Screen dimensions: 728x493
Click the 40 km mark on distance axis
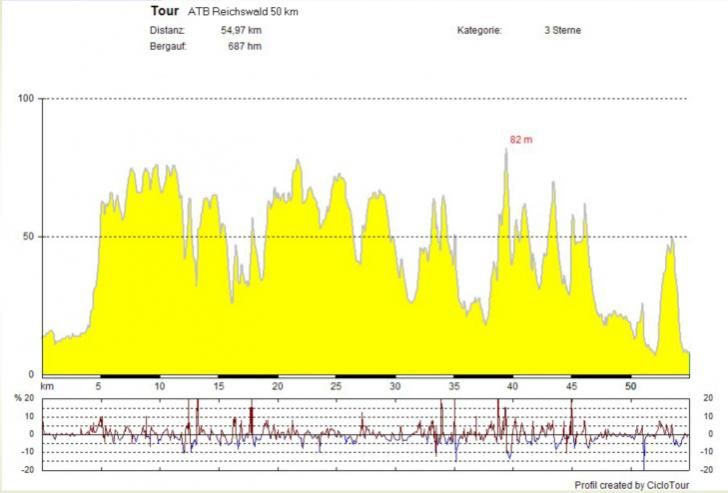[x=513, y=386]
